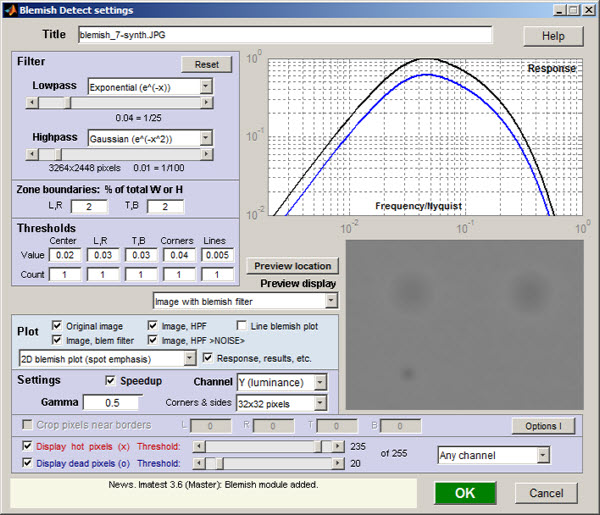Click the Response frequency plot
Image resolution: width=600 pixels, height=515 pixels.
425,137
